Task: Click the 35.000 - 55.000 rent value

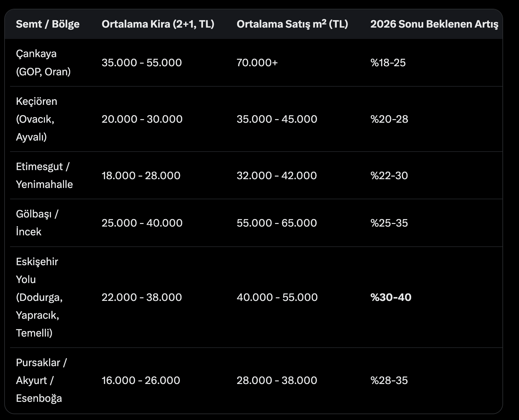Action: pos(142,63)
